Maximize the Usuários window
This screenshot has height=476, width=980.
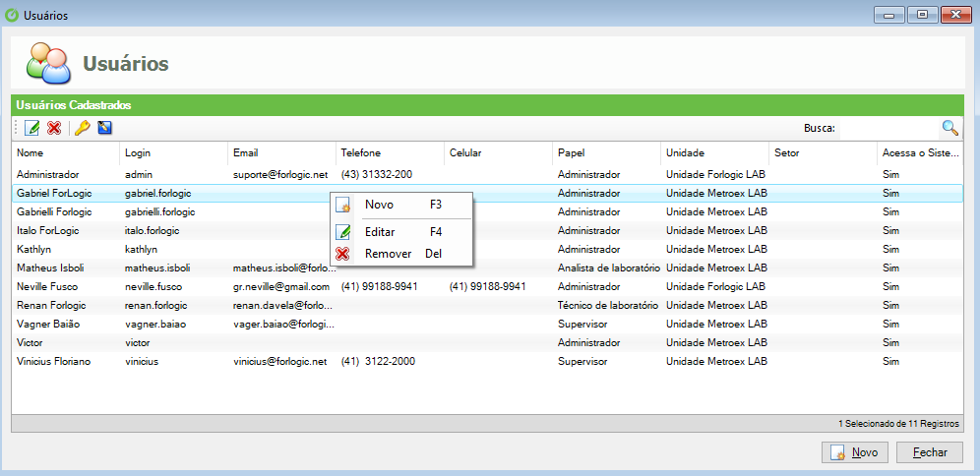click(923, 15)
